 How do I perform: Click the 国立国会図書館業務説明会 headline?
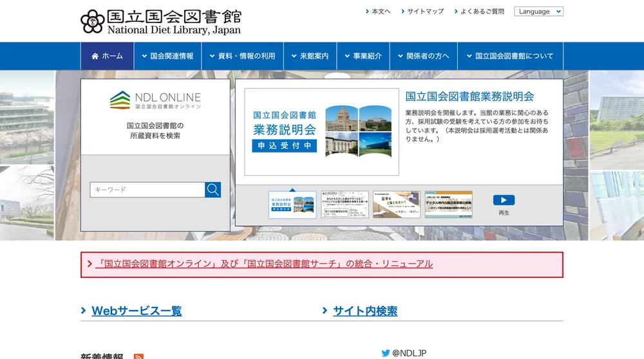[469, 97]
